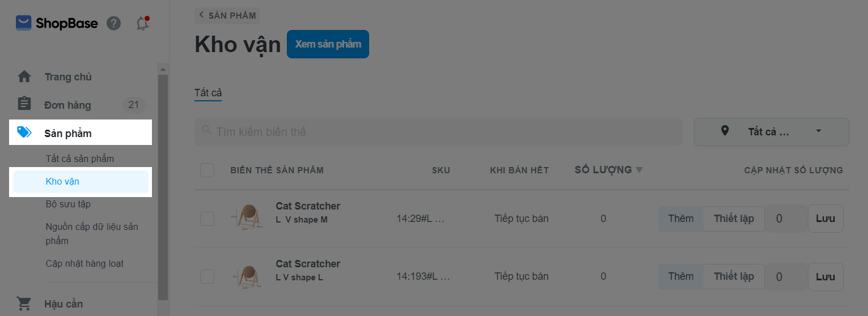Check the Cat Scratcher V shape M row

207,219
